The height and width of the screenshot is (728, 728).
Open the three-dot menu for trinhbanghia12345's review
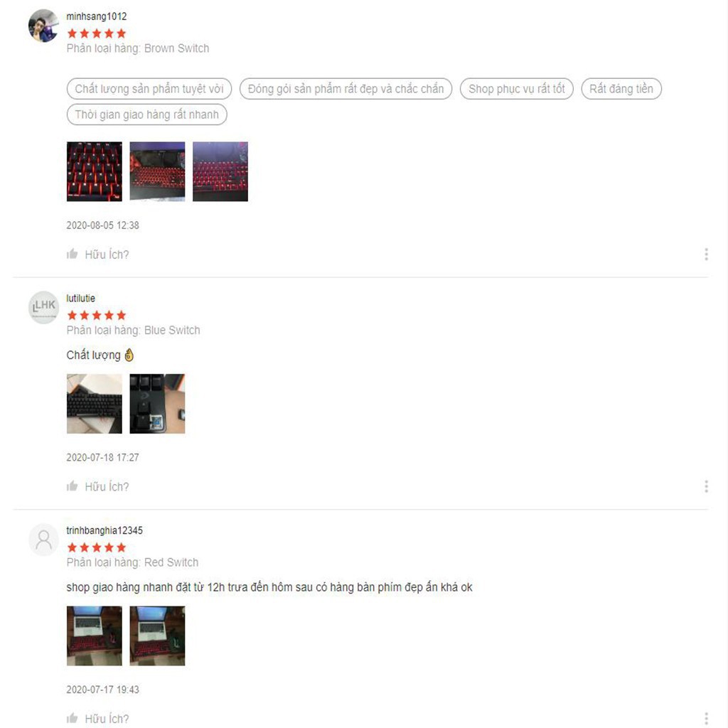pyautogui.click(x=706, y=718)
